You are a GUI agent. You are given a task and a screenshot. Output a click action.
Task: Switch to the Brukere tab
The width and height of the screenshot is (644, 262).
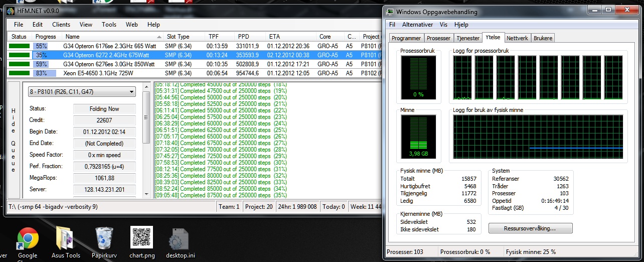pos(543,38)
